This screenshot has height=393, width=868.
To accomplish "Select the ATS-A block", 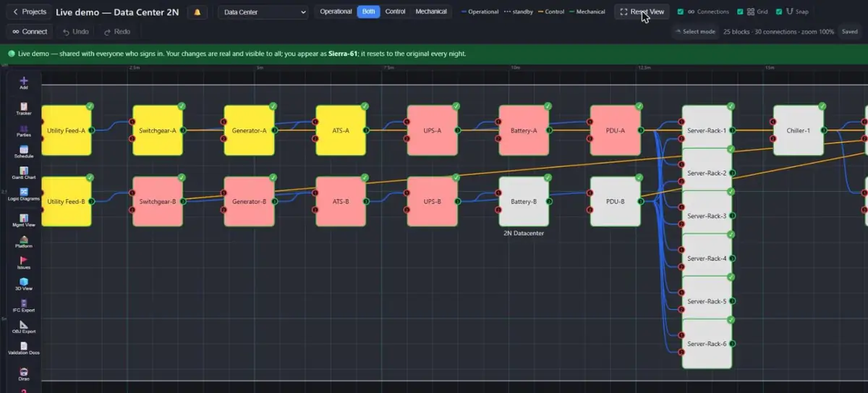I will pyautogui.click(x=341, y=130).
